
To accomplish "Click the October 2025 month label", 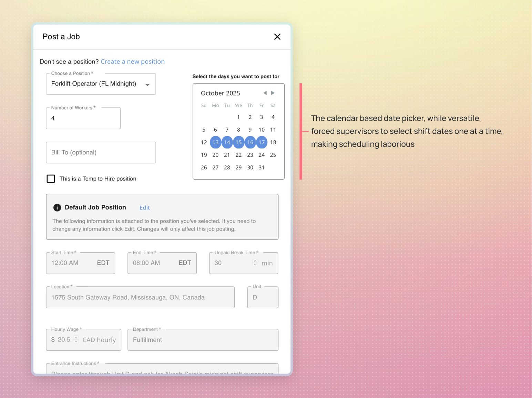I will [221, 93].
